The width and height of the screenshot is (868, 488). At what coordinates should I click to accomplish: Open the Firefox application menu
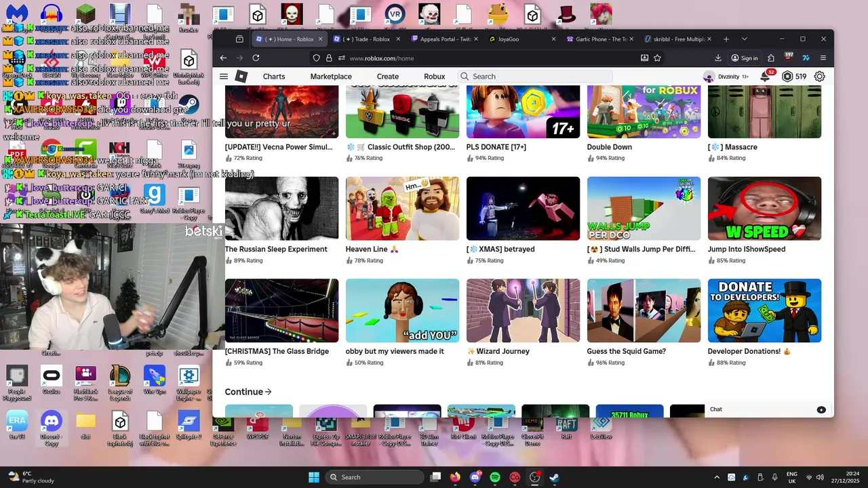(823, 58)
